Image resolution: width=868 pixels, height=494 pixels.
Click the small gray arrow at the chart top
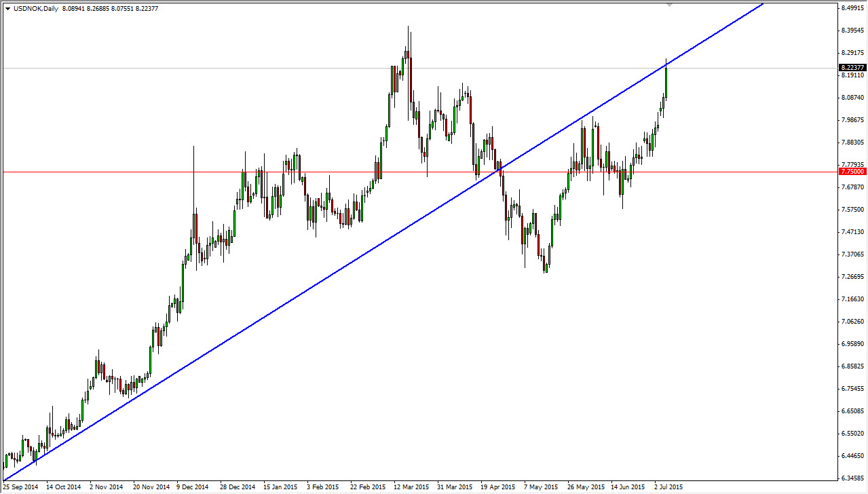(x=669, y=5)
